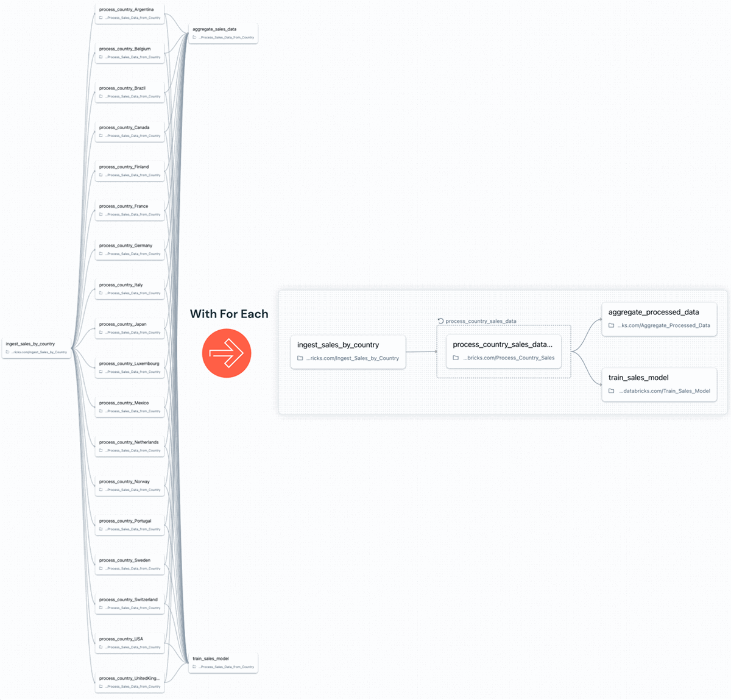Click the folder icon on process_country_Japan card
The image size is (731, 700).
[x=101, y=333]
